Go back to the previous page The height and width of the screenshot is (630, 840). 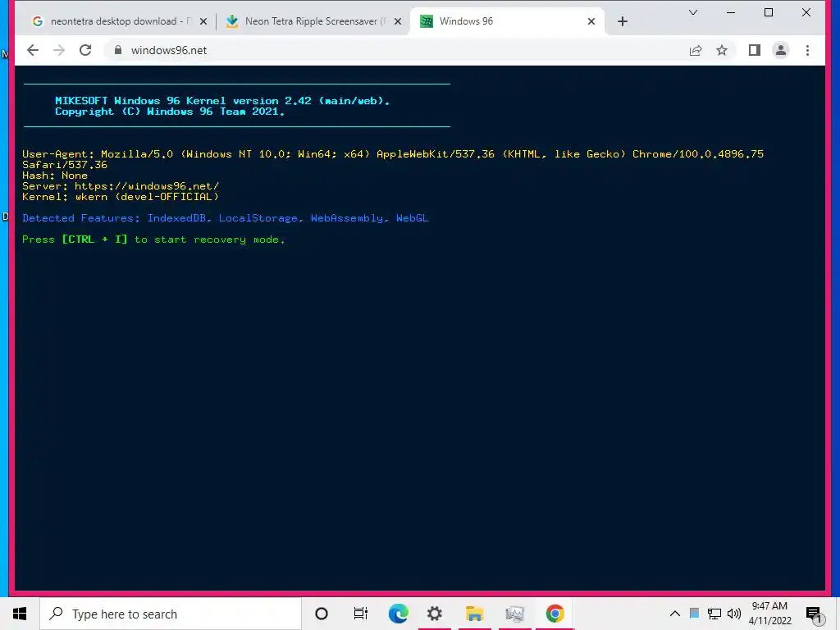click(x=33, y=50)
